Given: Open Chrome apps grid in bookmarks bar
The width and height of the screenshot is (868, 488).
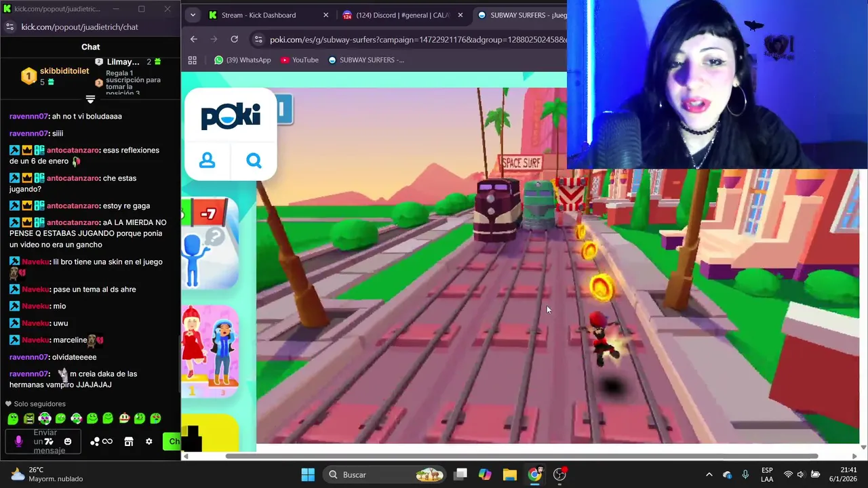Looking at the screenshot, I should coord(192,60).
